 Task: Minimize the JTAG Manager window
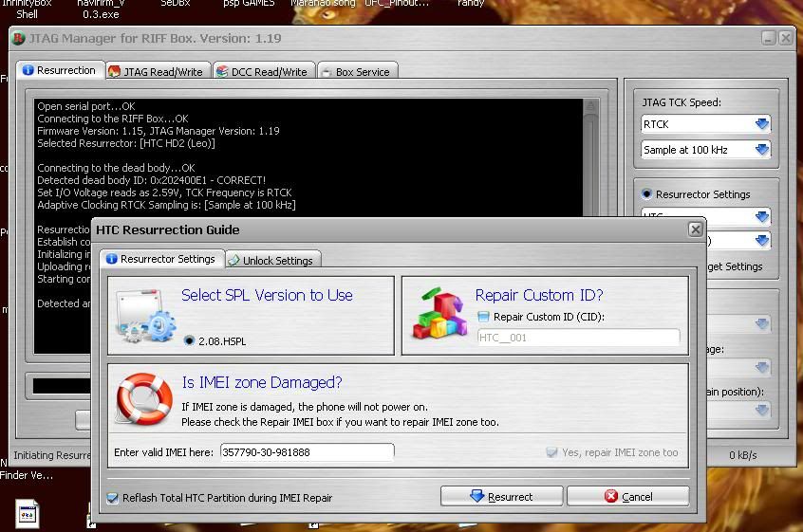[768, 38]
